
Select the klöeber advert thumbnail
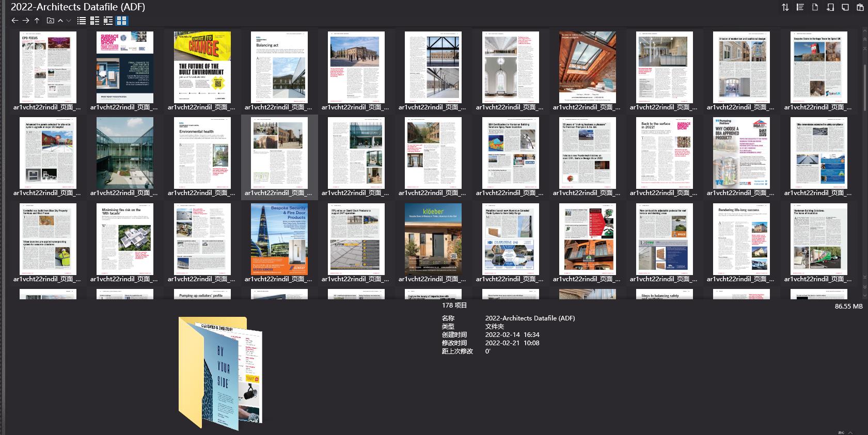point(433,239)
